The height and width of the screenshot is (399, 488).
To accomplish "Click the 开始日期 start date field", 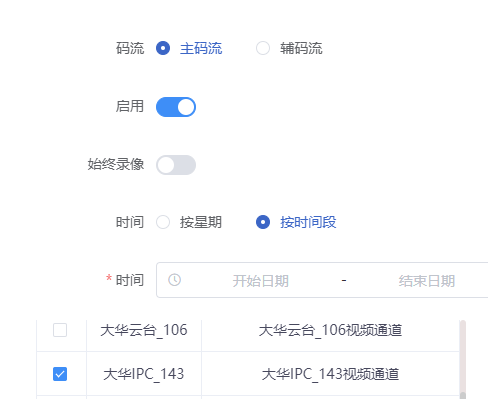I will (x=261, y=281).
